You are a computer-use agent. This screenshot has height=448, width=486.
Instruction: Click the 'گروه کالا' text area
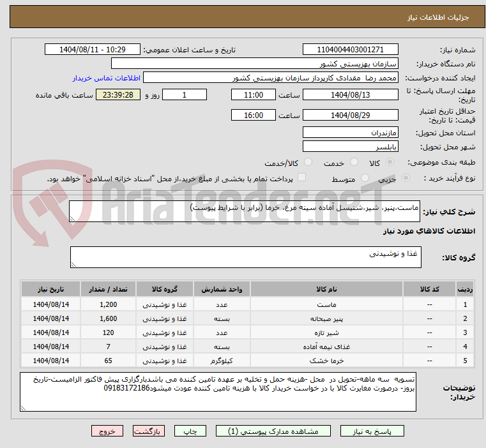[x=245, y=257]
